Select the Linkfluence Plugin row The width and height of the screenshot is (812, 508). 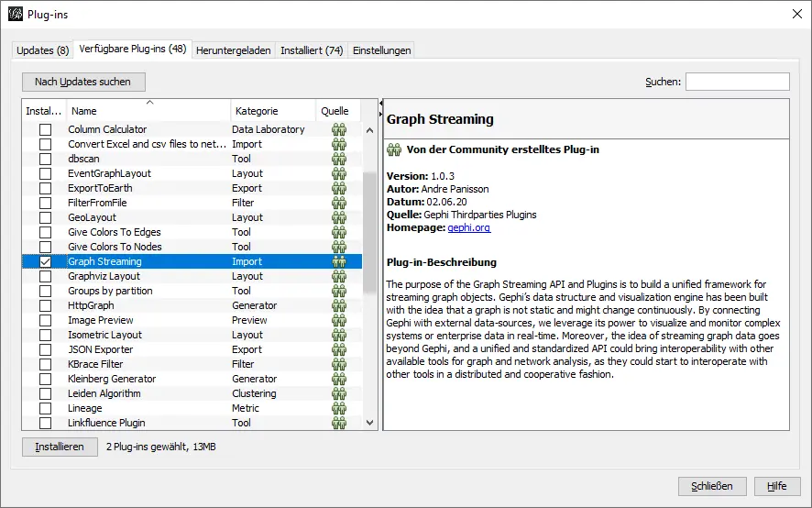192,423
